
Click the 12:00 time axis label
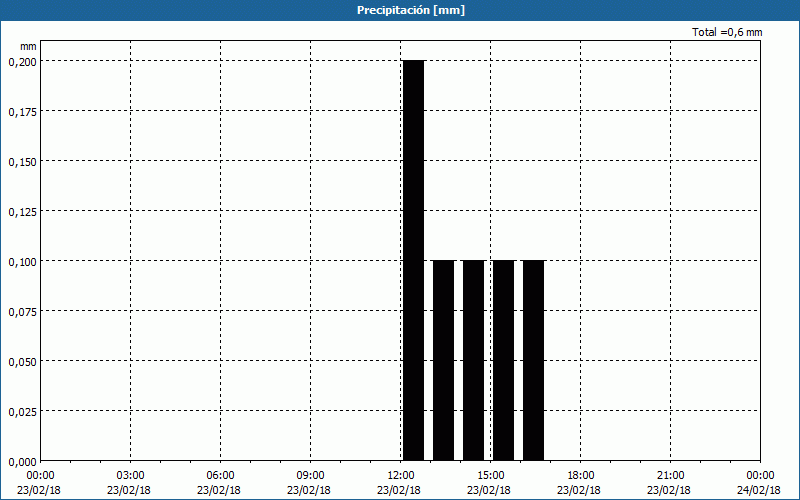(401, 476)
